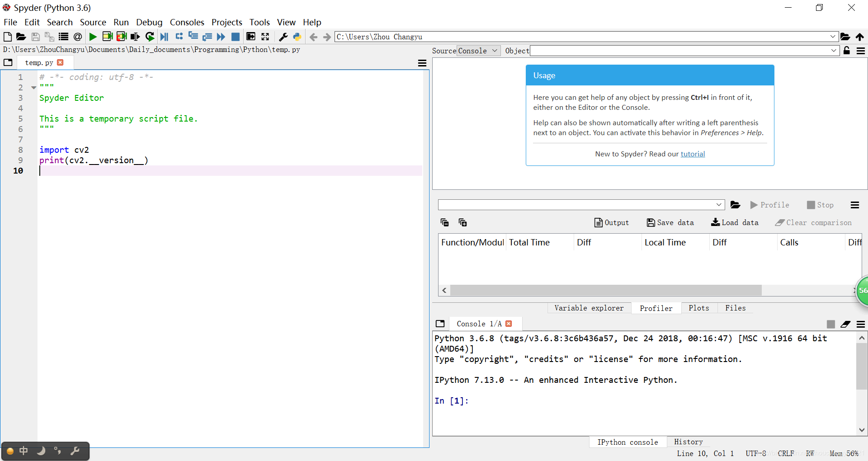Click the @ find symbols icon
This screenshot has height=461, width=868.
pos(78,37)
